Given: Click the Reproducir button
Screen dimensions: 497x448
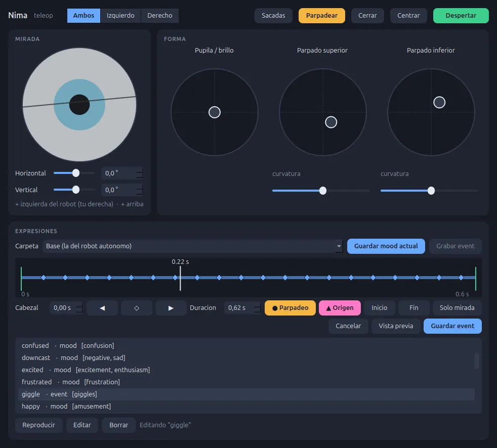Looking at the screenshot, I should pos(38,425).
